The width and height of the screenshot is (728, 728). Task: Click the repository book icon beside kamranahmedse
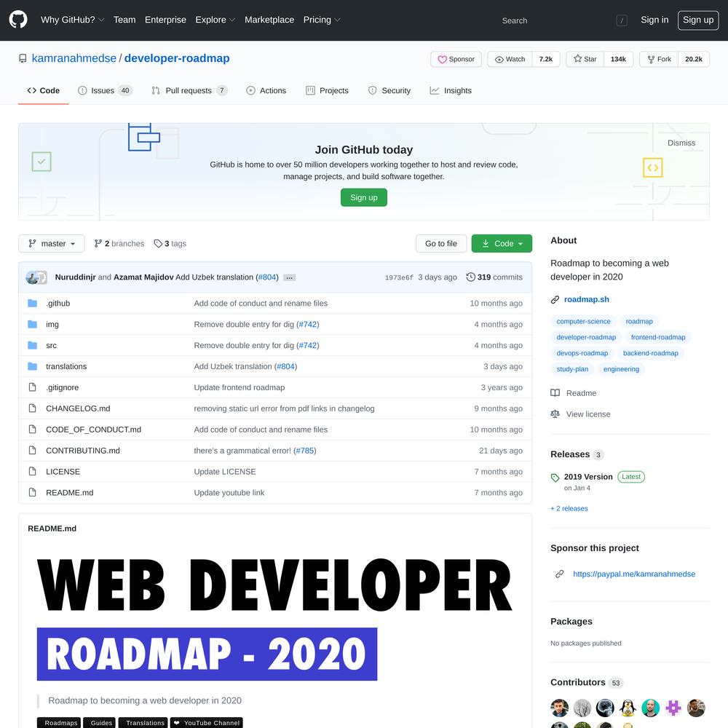(23, 58)
